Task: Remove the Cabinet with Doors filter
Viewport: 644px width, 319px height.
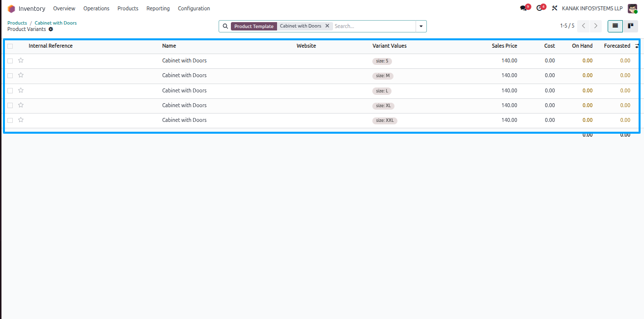Action: 327,26
